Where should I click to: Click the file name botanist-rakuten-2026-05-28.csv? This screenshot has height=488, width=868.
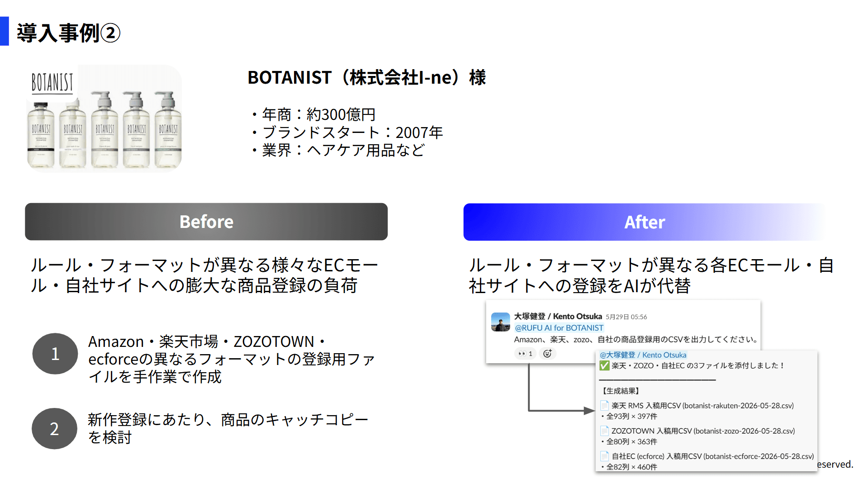pyautogui.click(x=738, y=406)
